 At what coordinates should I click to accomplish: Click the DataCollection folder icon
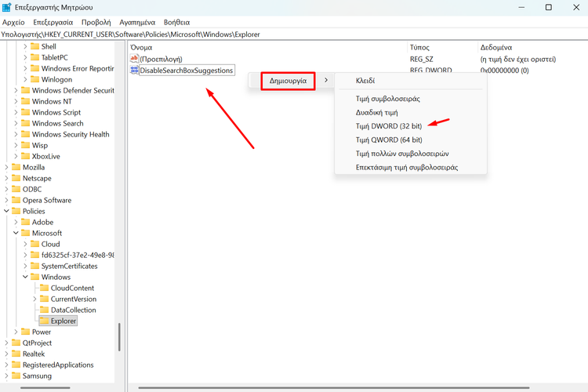coord(44,310)
